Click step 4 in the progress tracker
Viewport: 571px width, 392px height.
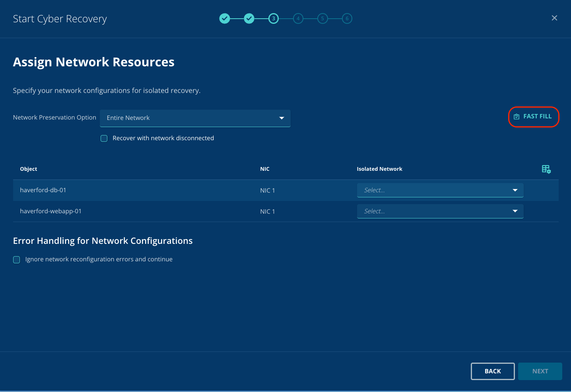click(298, 19)
